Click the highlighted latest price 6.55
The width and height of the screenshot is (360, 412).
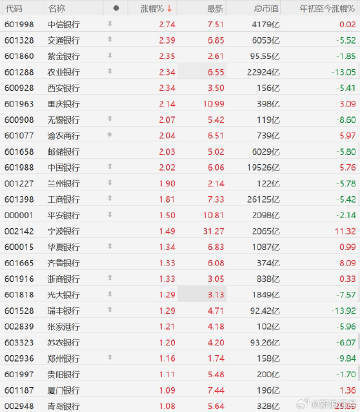[216, 72]
